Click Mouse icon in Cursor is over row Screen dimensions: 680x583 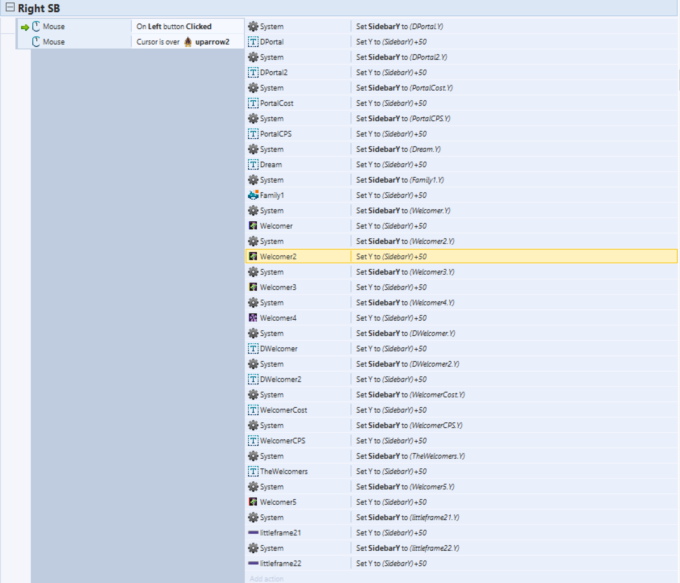coord(36,42)
